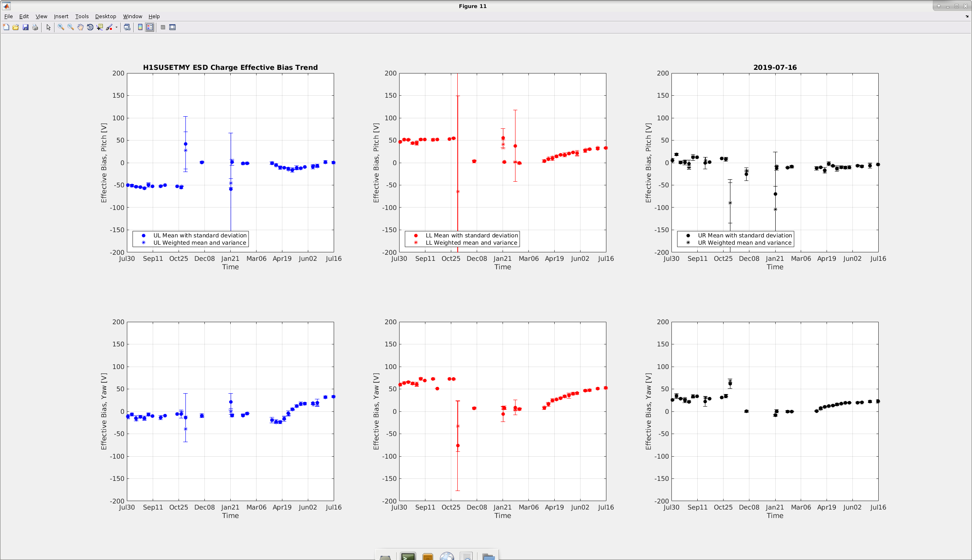Click 'Effective Bias, Pitch [V]' label of top-right plot
Screen dimensions: 972x560
tap(648, 163)
